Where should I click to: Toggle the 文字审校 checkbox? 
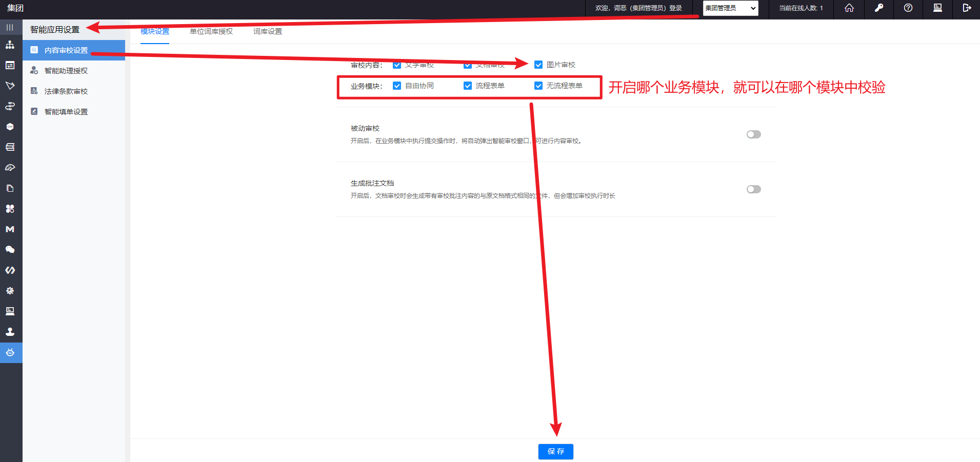[397, 65]
